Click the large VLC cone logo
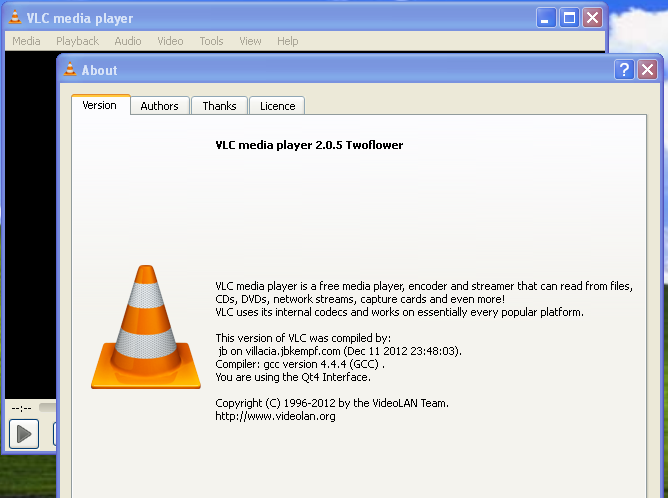 [x=146, y=327]
